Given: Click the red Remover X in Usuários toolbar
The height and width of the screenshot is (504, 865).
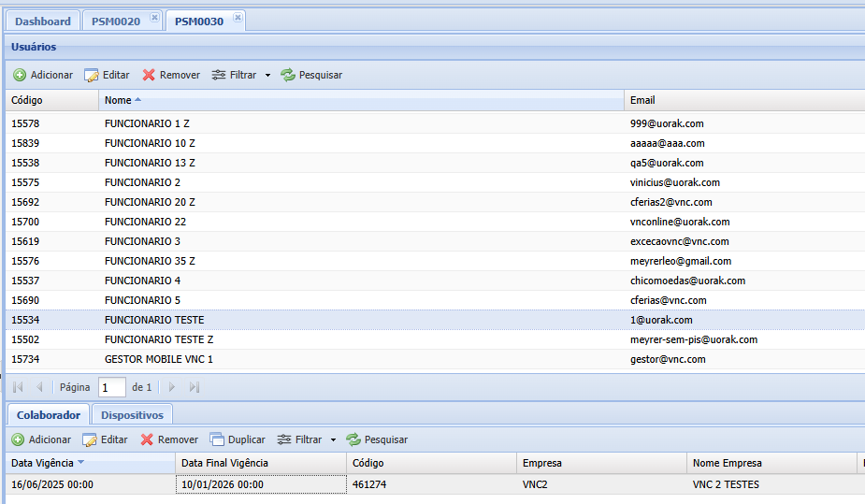Looking at the screenshot, I should click(x=149, y=75).
